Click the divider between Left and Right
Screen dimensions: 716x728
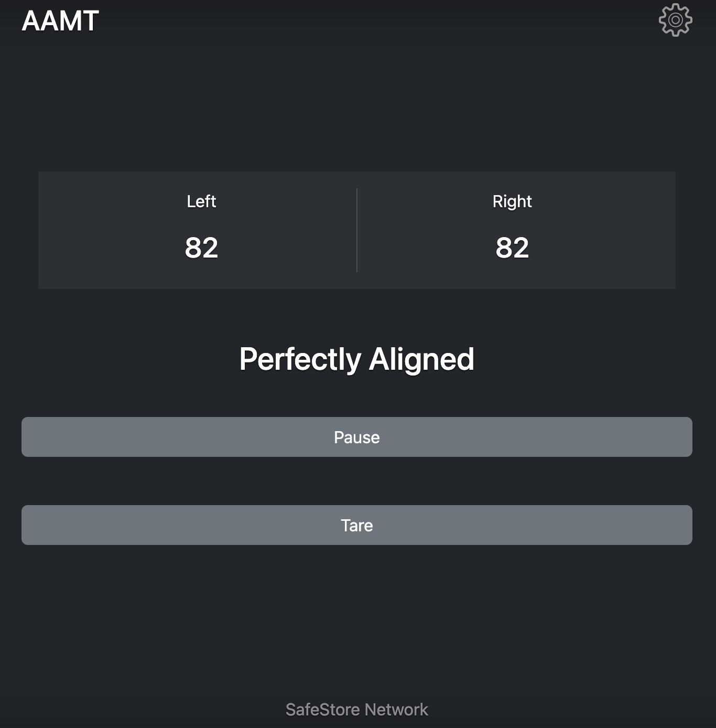pyautogui.click(x=357, y=230)
